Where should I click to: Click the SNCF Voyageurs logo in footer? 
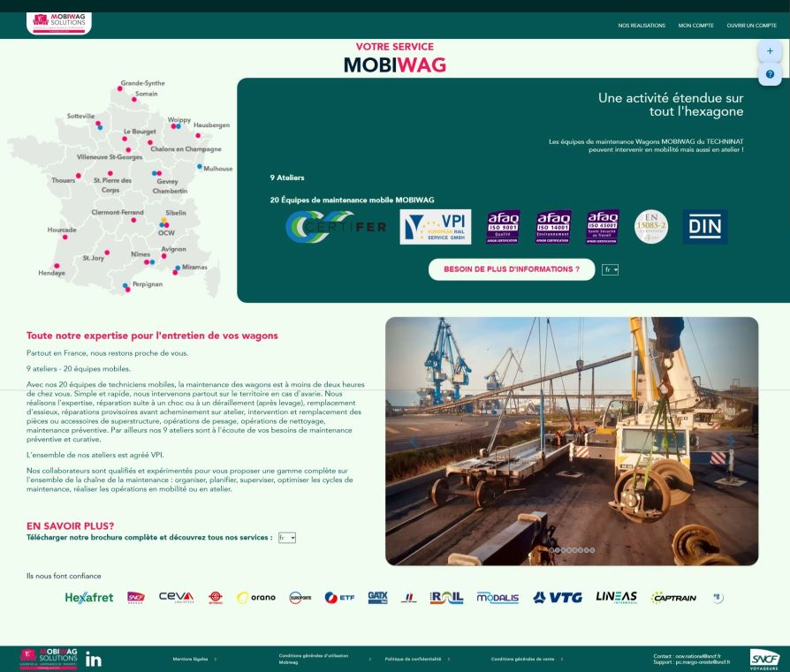click(764, 659)
